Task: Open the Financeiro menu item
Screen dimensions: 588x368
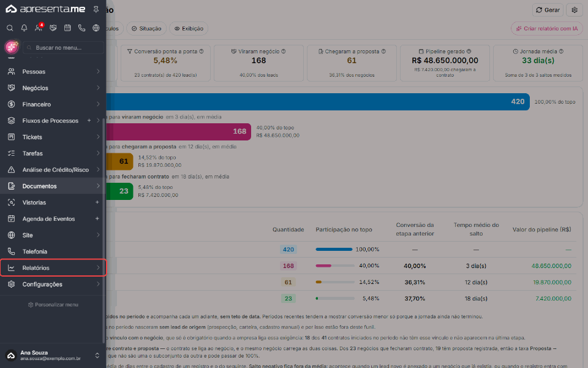Action: [x=53, y=104]
